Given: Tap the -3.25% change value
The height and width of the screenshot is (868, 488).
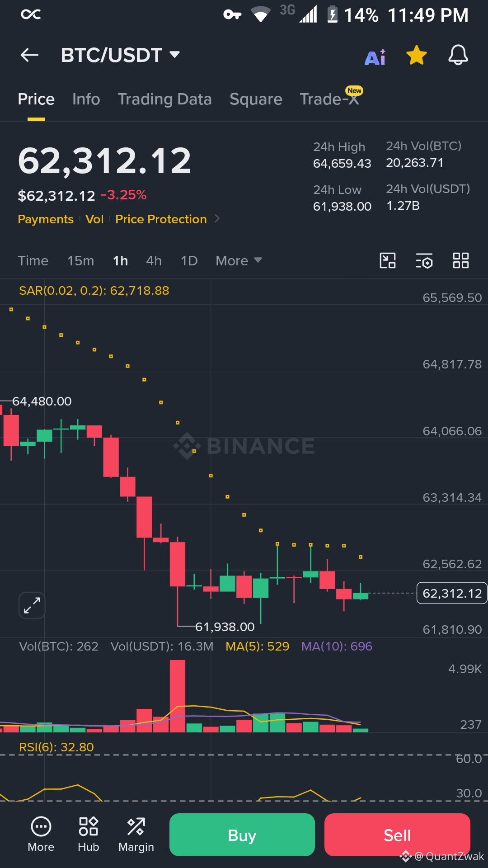Looking at the screenshot, I should (123, 195).
